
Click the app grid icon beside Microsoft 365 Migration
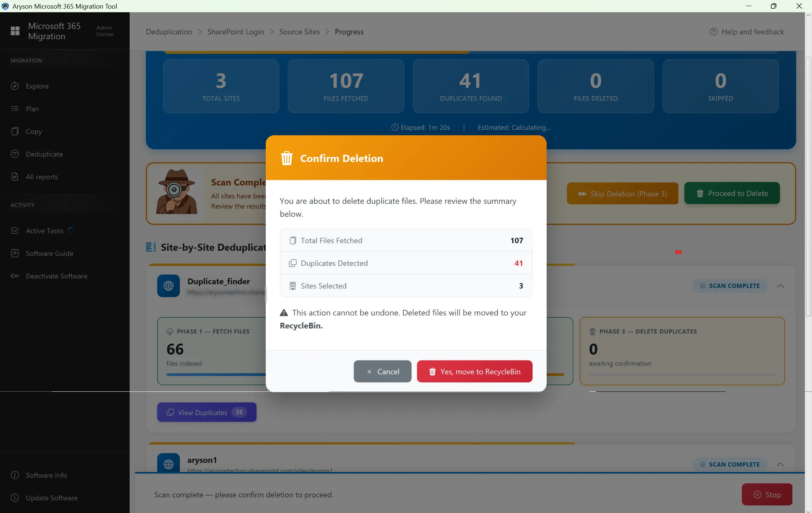(15, 31)
